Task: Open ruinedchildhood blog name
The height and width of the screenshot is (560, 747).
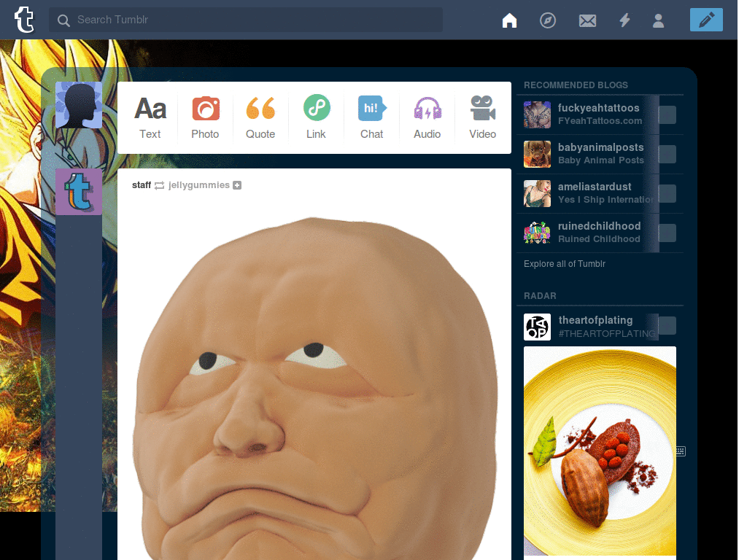Action: pos(600,226)
